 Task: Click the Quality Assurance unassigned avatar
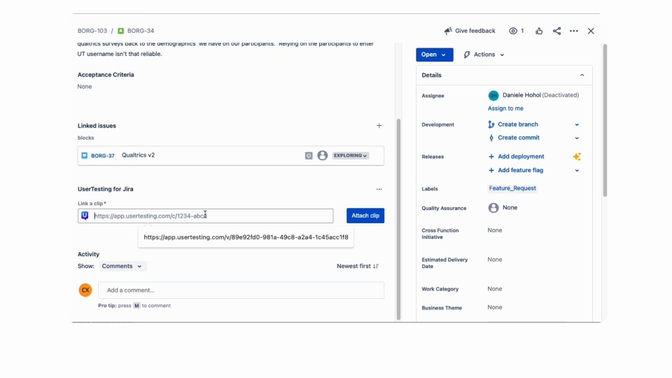click(493, 208)
